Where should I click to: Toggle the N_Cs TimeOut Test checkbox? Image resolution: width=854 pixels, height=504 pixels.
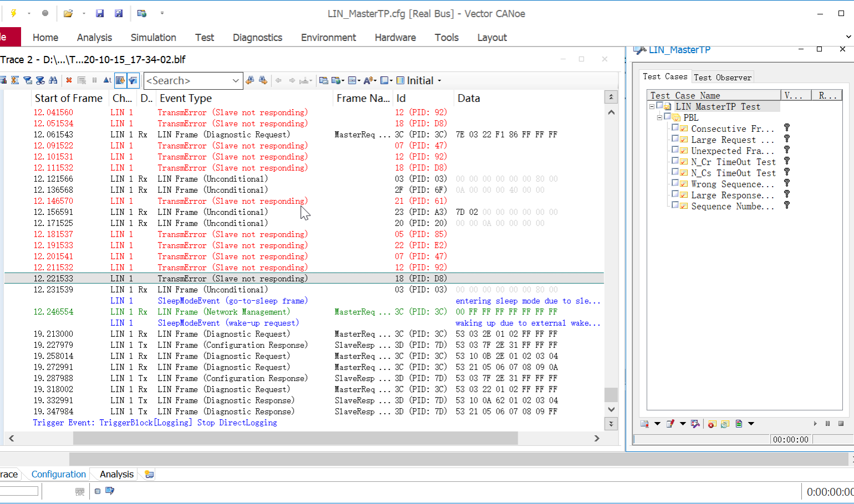[x=675, y=172]
